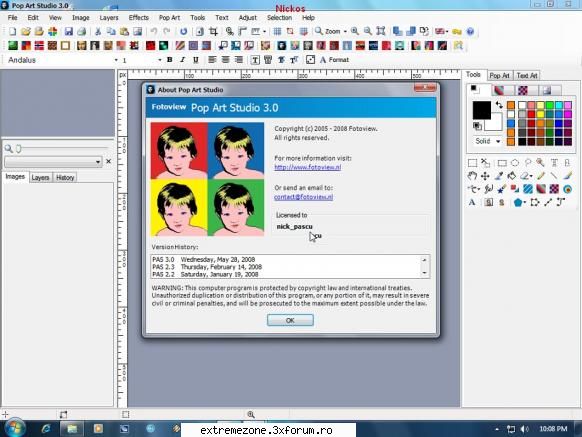Click the Print icon in toolbar
Image resolution: width=582 pixels, height=437 pixels.
pyautogui.click(x=82, y=32)
